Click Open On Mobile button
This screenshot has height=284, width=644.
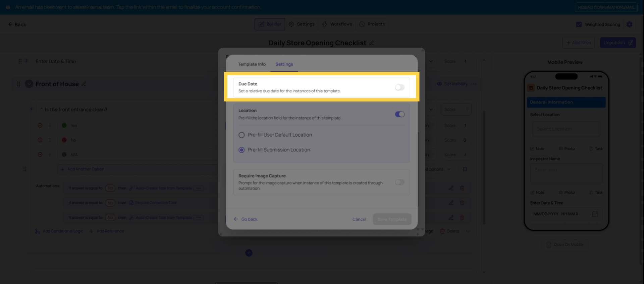point(565,244)
